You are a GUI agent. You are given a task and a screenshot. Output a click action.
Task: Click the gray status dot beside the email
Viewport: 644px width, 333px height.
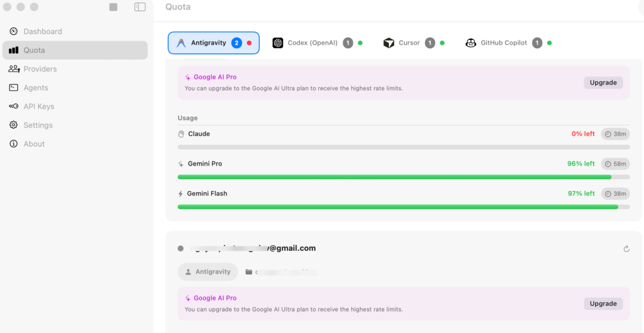point(180,248)
